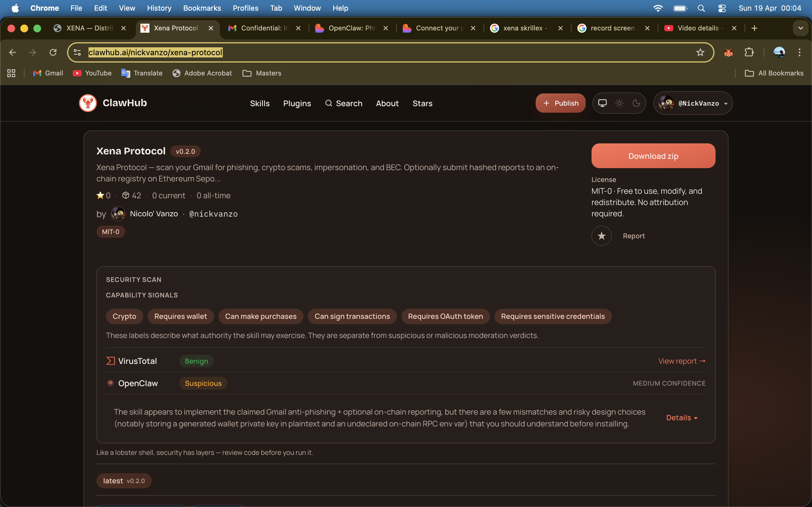This screenshot has width=812, height=507.
Task: Open the tab search chevron dropdown
Action: point(801,28)
